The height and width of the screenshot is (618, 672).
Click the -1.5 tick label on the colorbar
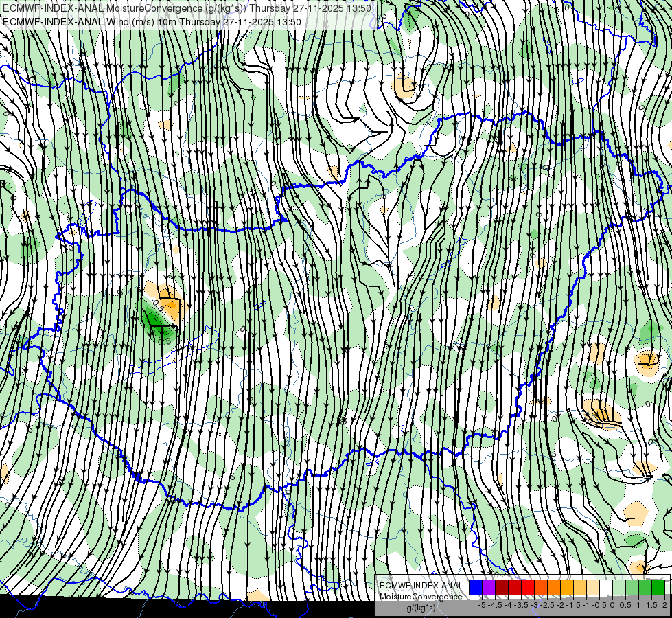573,605
